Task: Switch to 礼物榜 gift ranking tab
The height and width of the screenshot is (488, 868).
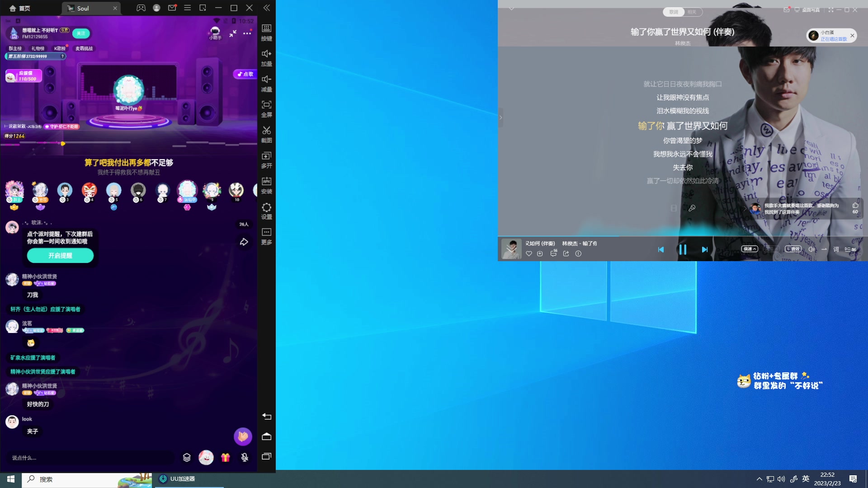Action: [38, 48]
